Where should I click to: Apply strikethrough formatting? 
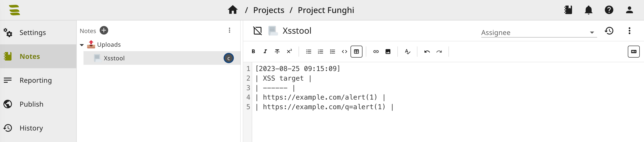coord(277,51)
